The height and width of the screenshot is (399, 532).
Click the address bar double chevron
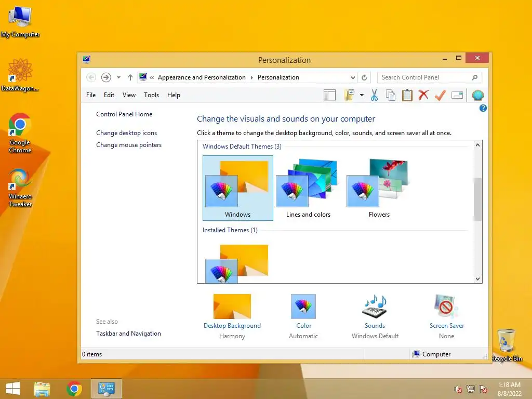click(152, 78)
